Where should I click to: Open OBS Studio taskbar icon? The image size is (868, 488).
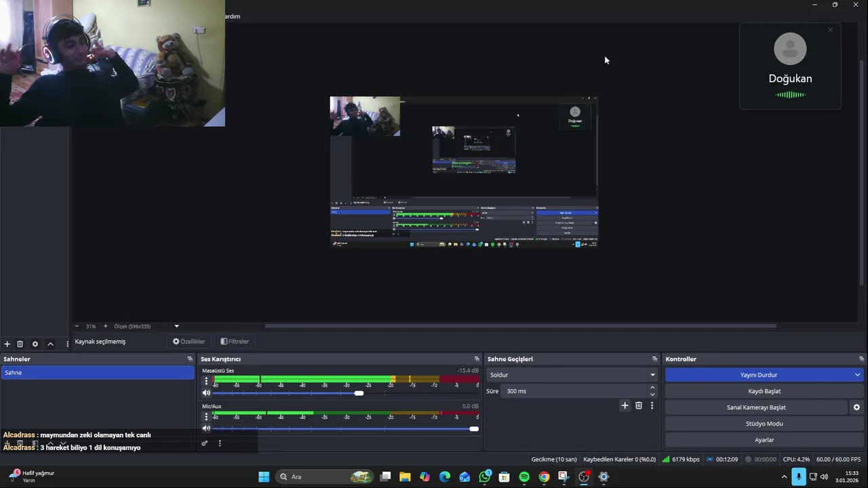tap(584, 476)
